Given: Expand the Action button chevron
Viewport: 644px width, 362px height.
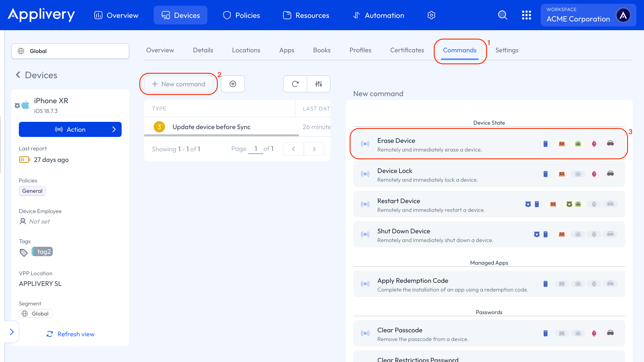Looking at the screenshot, I should (x=114, y=129).
